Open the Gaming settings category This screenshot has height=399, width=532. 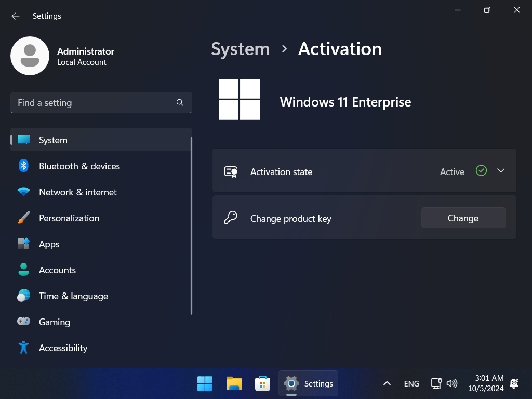(101, 322)
